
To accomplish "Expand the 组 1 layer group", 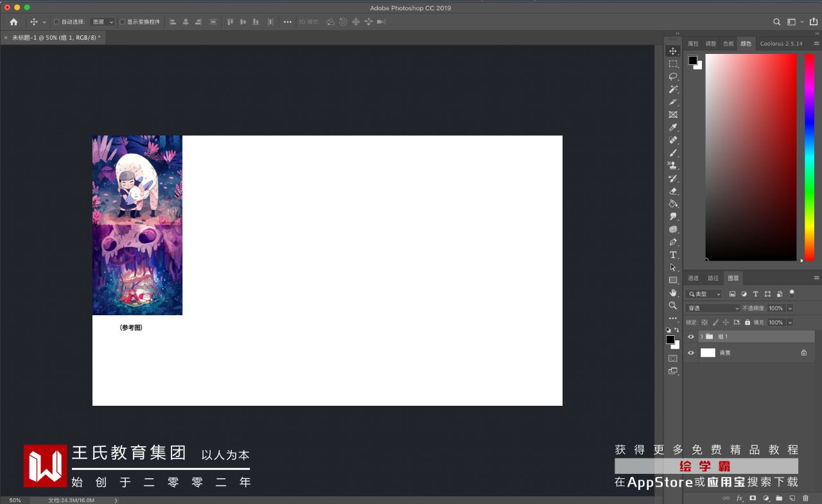I will point(701,336).
